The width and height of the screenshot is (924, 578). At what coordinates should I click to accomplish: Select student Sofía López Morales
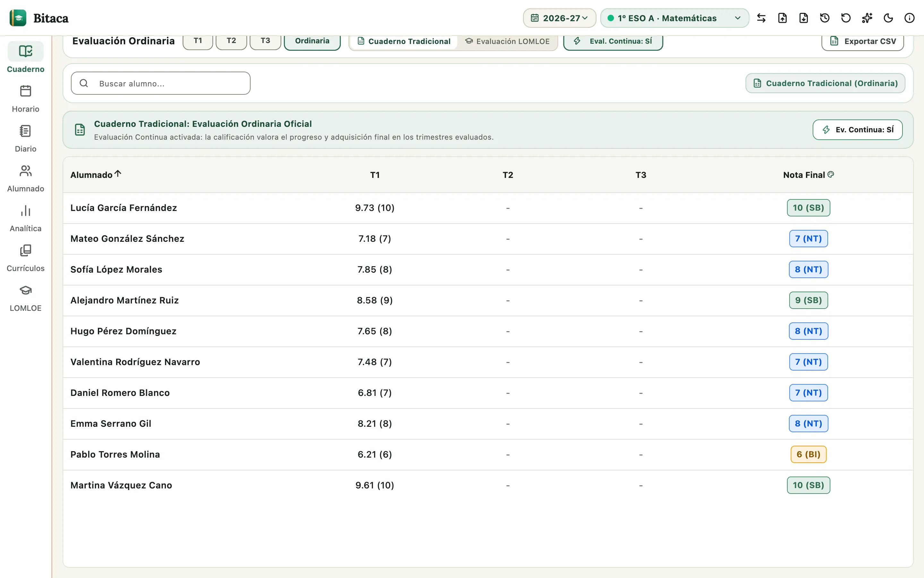tap(116, 269)
